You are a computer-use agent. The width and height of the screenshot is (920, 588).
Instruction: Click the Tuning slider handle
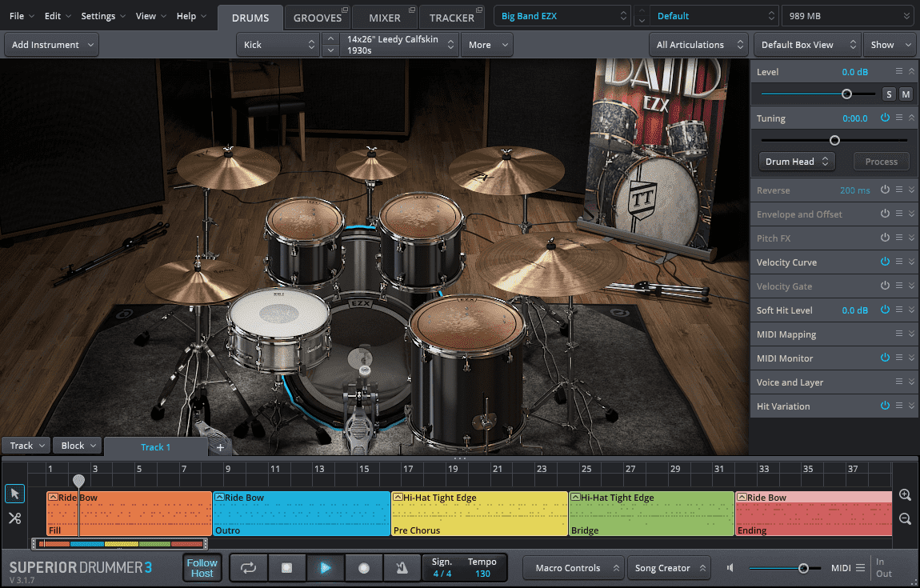pos(834,140)
